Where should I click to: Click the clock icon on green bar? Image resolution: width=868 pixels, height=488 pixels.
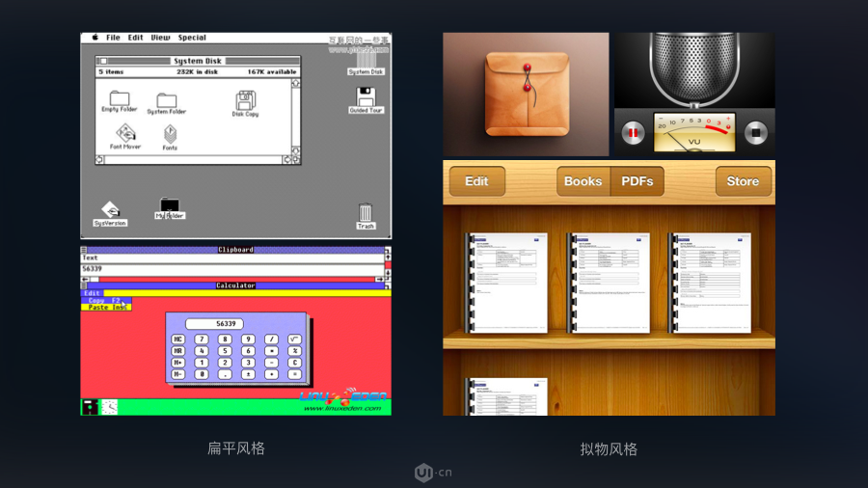pos(110,407)
